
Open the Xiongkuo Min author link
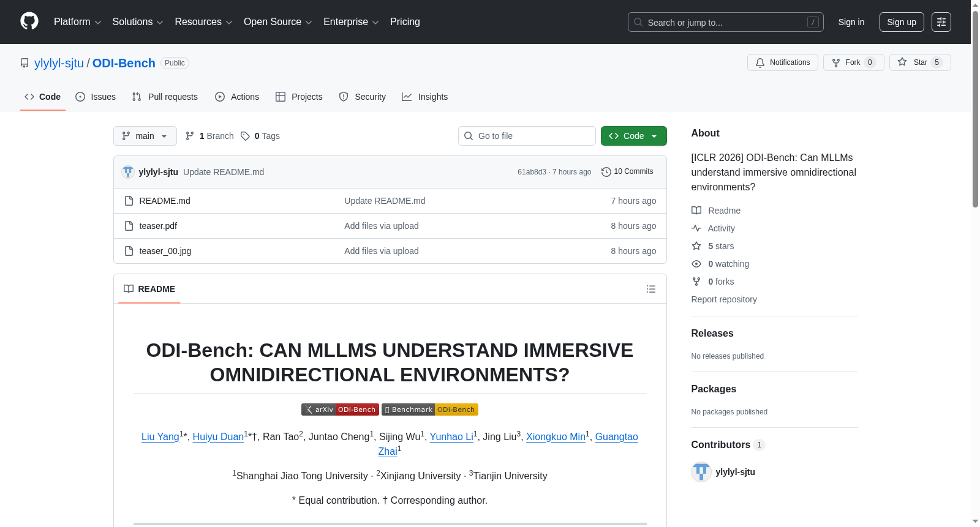(x=556, y=437)
